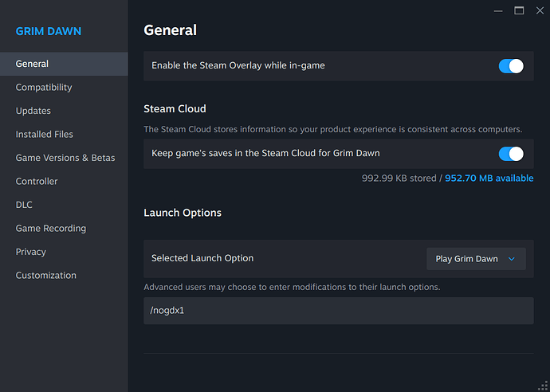Click the Steam Cloud heading
The width and height of the screenshot is (550, 392).
tap(175, 108)
